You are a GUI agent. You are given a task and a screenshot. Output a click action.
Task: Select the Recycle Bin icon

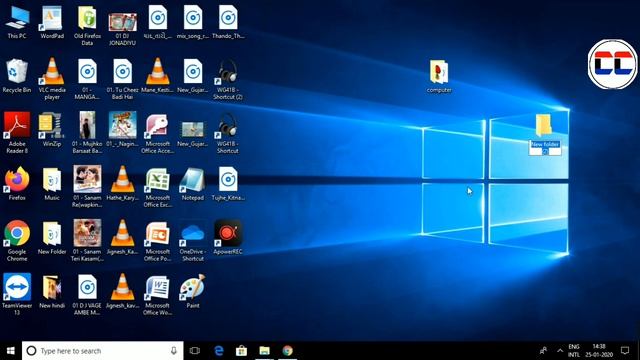(17, 76)
